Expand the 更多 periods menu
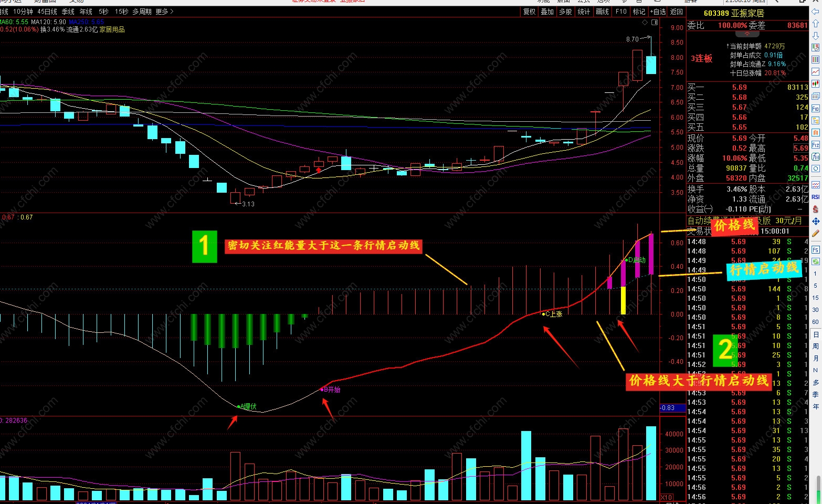The height and width of the screenshot is (504, 822). click(164, 12)
